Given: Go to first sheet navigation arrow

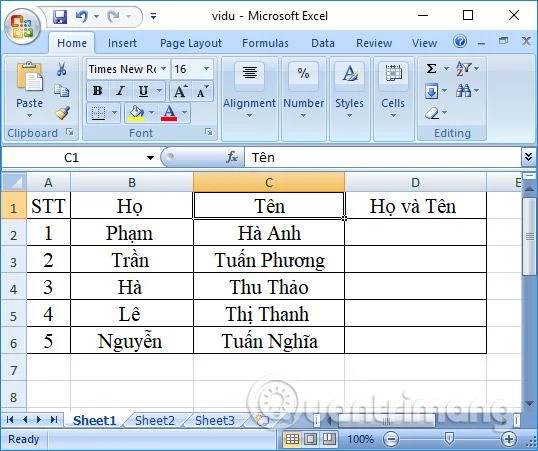Looking at the screenshot, I should [x=10, y=419].
